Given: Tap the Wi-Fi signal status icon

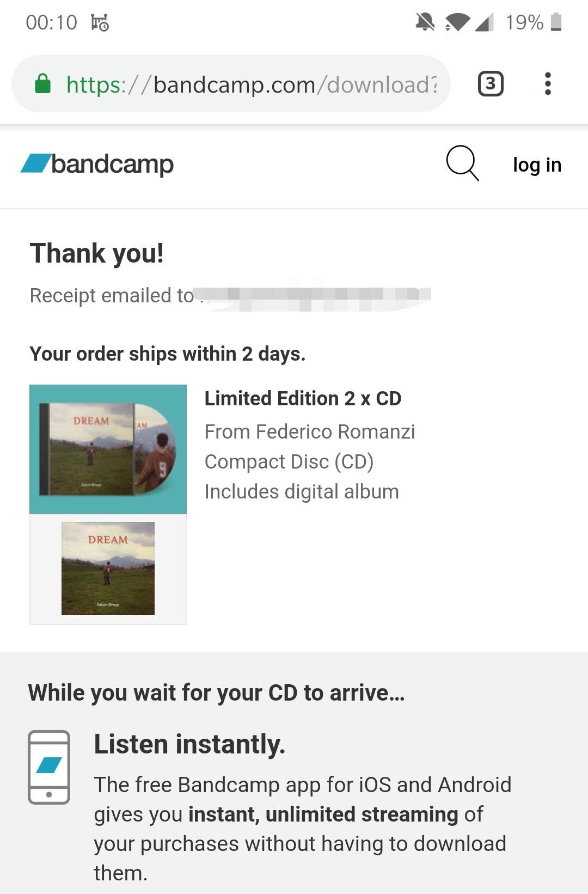Looking at the screenshot, I should 457,22.
